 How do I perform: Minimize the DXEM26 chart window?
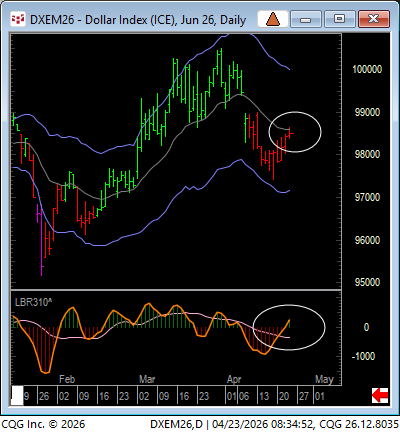306,19
